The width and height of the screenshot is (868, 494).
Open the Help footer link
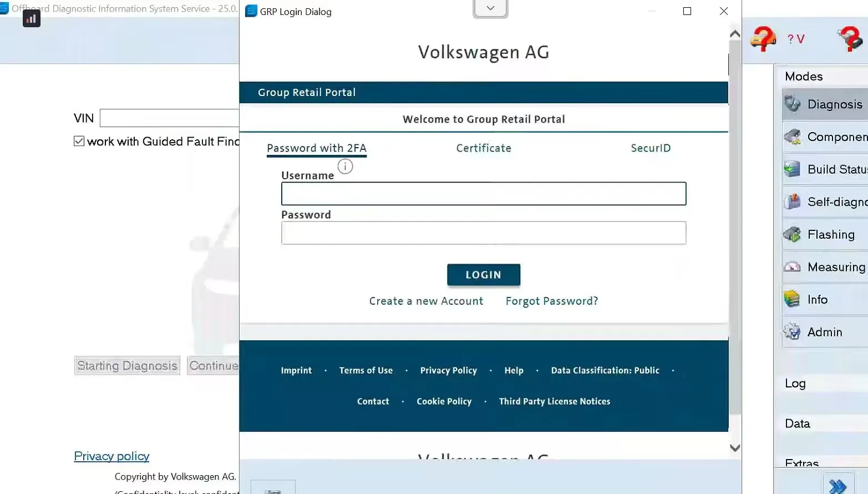pyautogui.click(x=514, y=370)
